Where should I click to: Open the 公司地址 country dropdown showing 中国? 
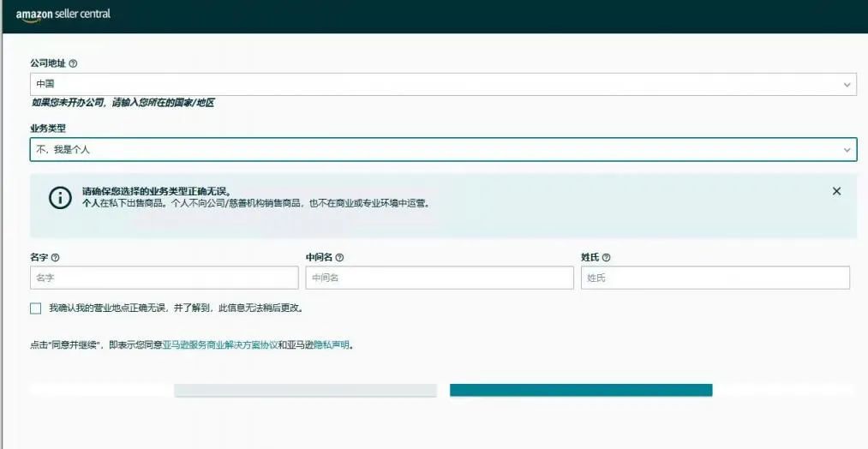click(443, 84)
